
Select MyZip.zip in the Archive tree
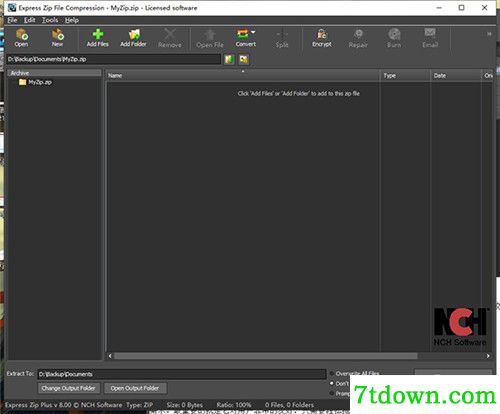(36, 82)
